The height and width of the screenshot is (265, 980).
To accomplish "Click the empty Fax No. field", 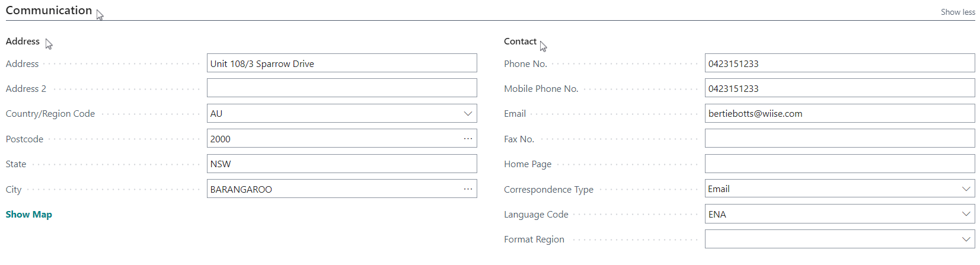I will (x=839, y=139).
